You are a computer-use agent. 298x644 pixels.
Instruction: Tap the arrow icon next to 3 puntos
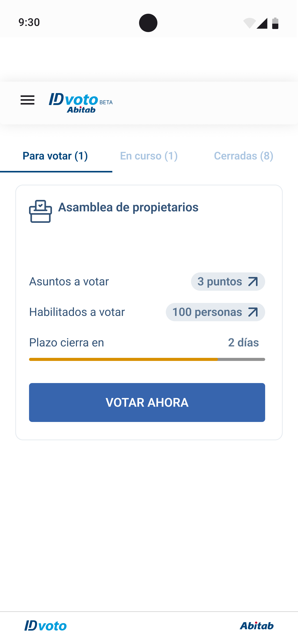point(253,282)
